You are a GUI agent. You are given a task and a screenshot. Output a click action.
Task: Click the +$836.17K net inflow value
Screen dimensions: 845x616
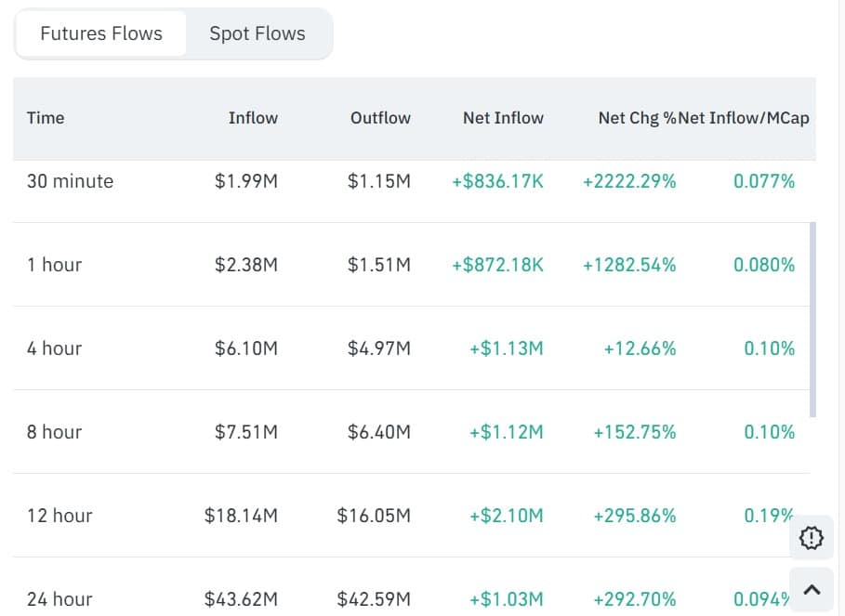coord(497,181)
